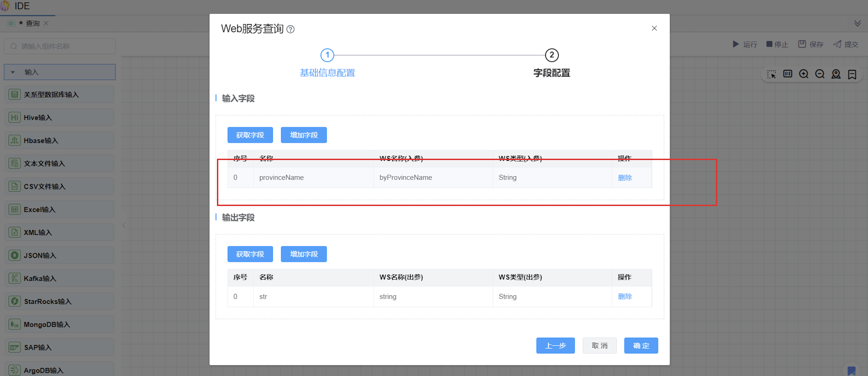Viewport: 868px width, 376px height.
Task: Delete the provinceName input field row
Action: (x=624, y=178)
